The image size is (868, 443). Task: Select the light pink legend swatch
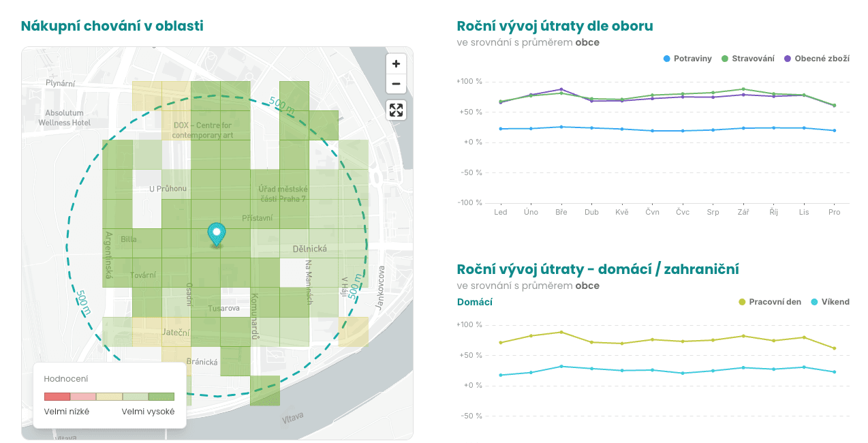(83, 397)
